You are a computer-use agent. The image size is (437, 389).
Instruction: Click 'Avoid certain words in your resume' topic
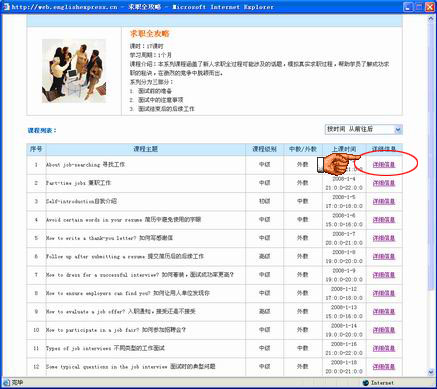tap(123, 220)
